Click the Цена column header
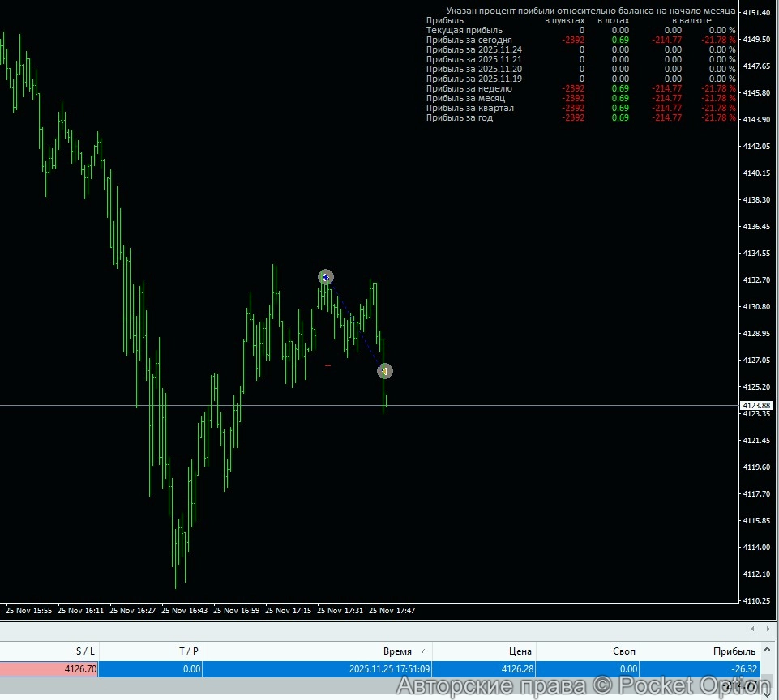779x700 pixels. (x=520, y=651)
